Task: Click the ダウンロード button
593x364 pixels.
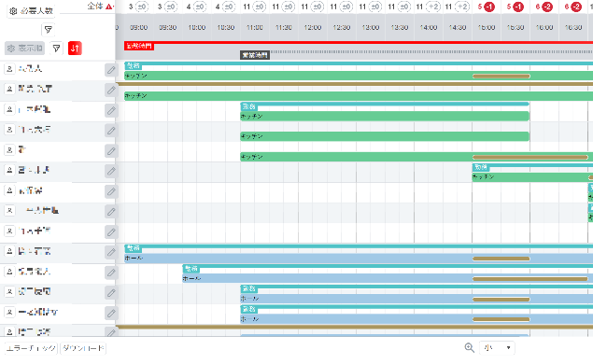Action: click(x=83, y=348)
